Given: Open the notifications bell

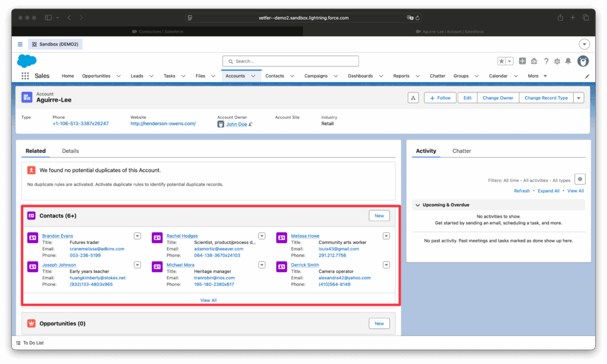Looking at the screenshot, I should click(x=568, y=61).
